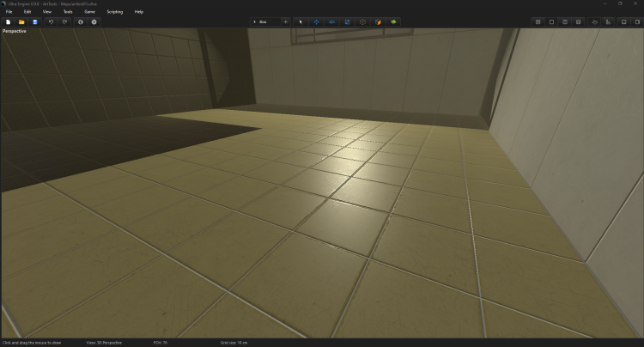Click the green terrain tool icon
644x347 pixels.
point(393,21)
